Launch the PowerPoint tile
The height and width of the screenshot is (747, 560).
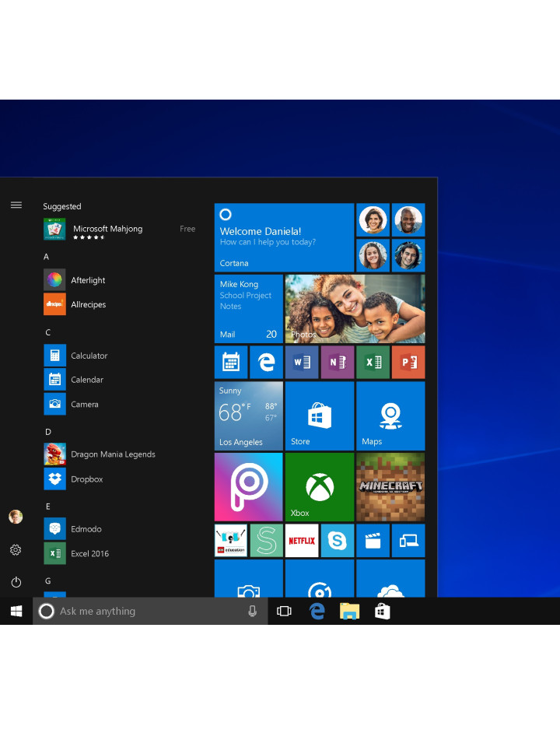pyautogui.click(x=408, y=362)
